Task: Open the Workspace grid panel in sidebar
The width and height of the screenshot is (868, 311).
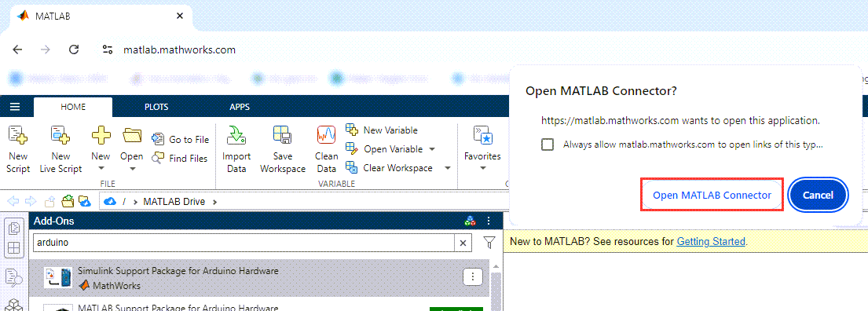Action: click(x=14, y=248)
